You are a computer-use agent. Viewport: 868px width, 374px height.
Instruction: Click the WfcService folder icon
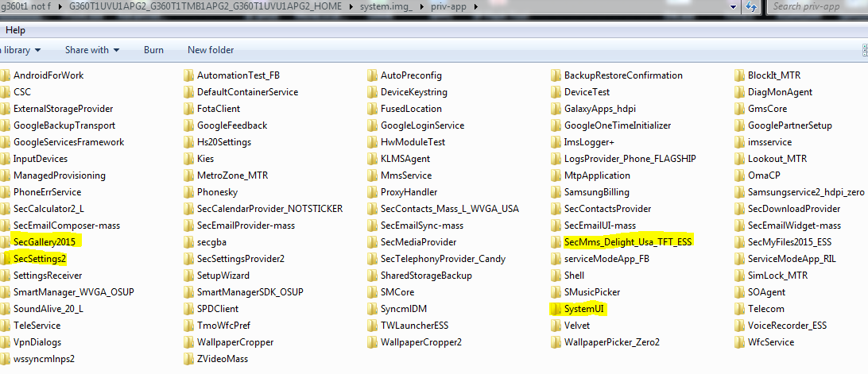coord(739,342)
